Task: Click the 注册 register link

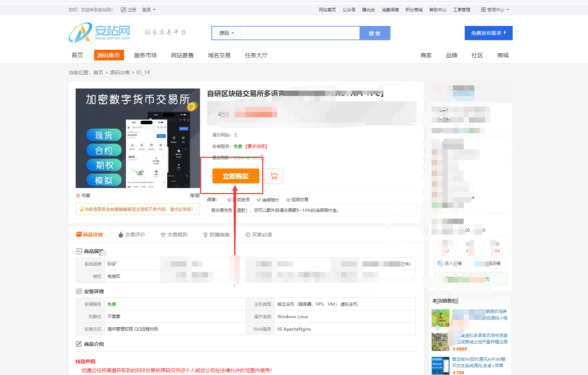Action: (128, 10)
